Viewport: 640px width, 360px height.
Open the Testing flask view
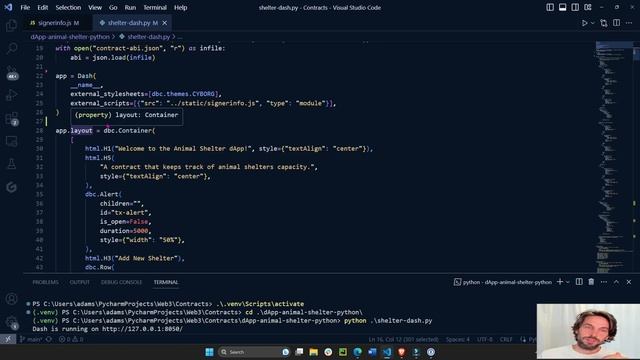click(11, 164)
